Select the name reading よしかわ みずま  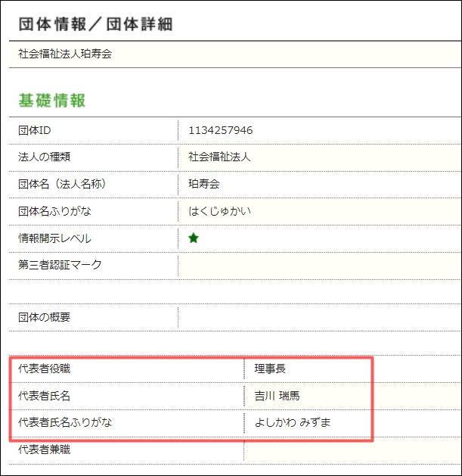293,422
